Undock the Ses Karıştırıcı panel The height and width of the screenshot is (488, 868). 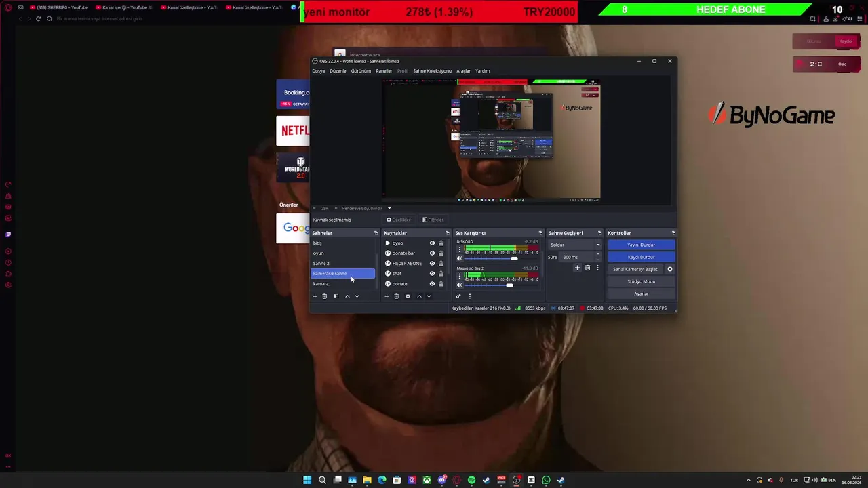(540, 233)
